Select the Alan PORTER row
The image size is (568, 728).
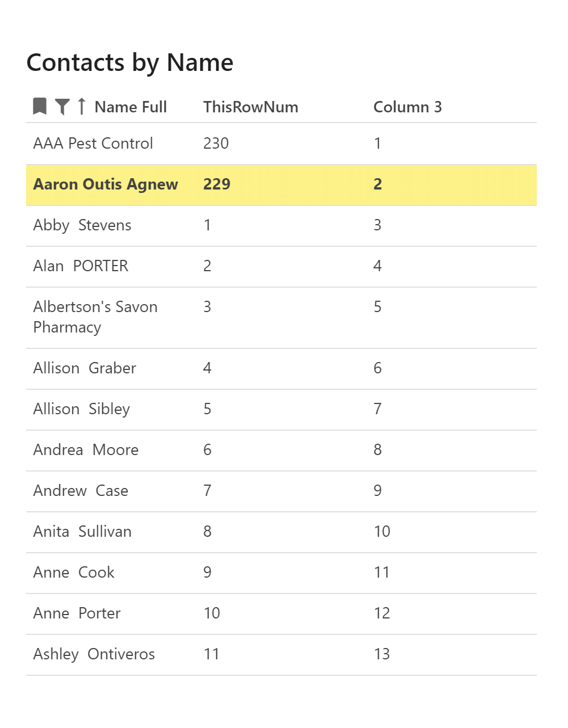(81, 266)
